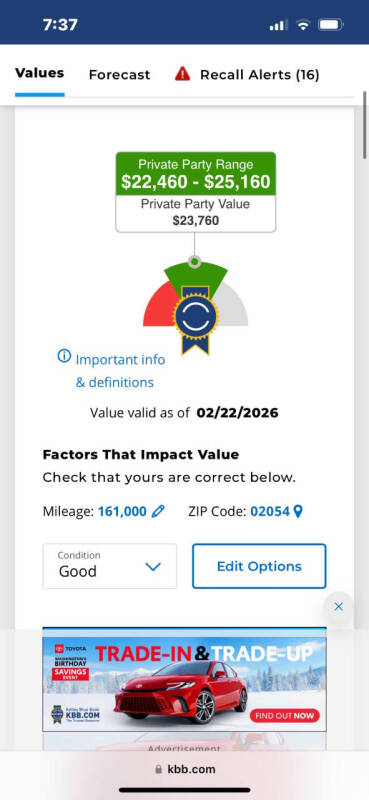Expand the Condition chevron arrow
Screen dimensions: 369x800
click(153, 567)
